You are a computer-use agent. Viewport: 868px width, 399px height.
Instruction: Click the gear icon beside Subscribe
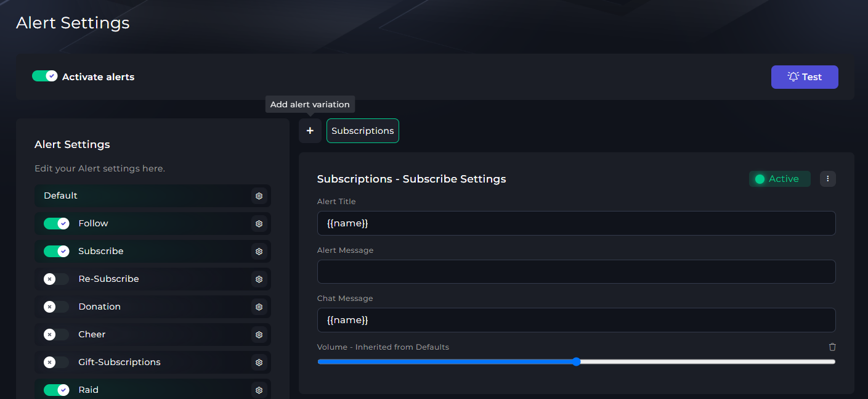click(259, 251)
